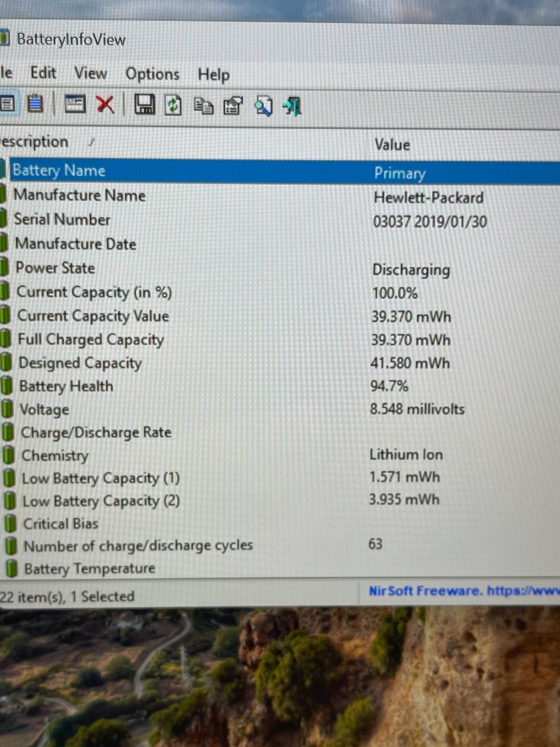This screenshot has width=560, height=747.
Task: Click the battery icon beside Chemistry
Action: (x=8, y=455)
